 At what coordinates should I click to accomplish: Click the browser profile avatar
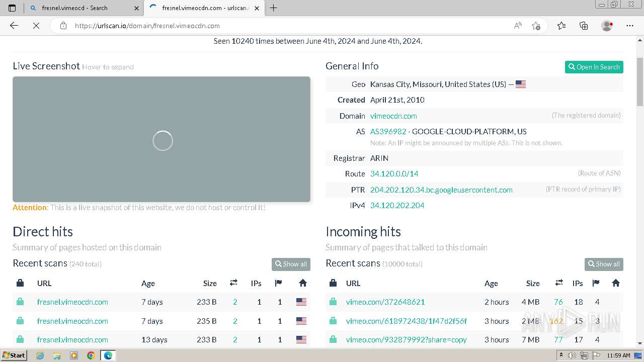point(607,26)
